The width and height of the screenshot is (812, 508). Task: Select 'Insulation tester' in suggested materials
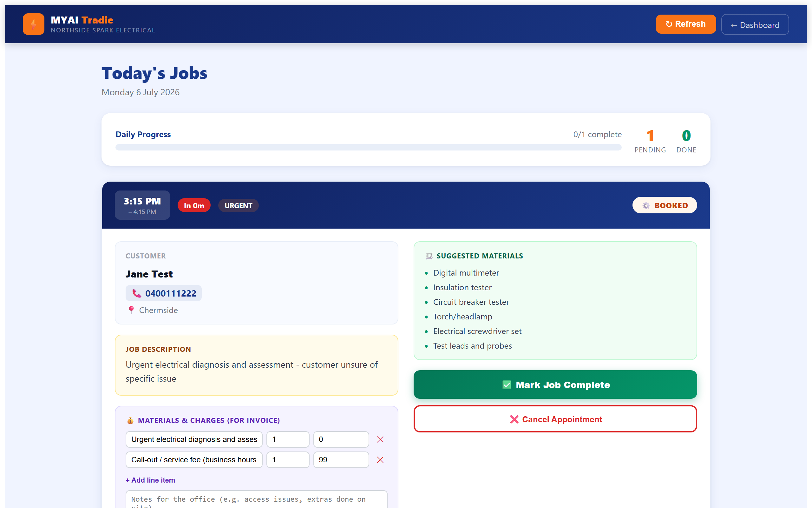pyautogui.click(x=462, y=288)
